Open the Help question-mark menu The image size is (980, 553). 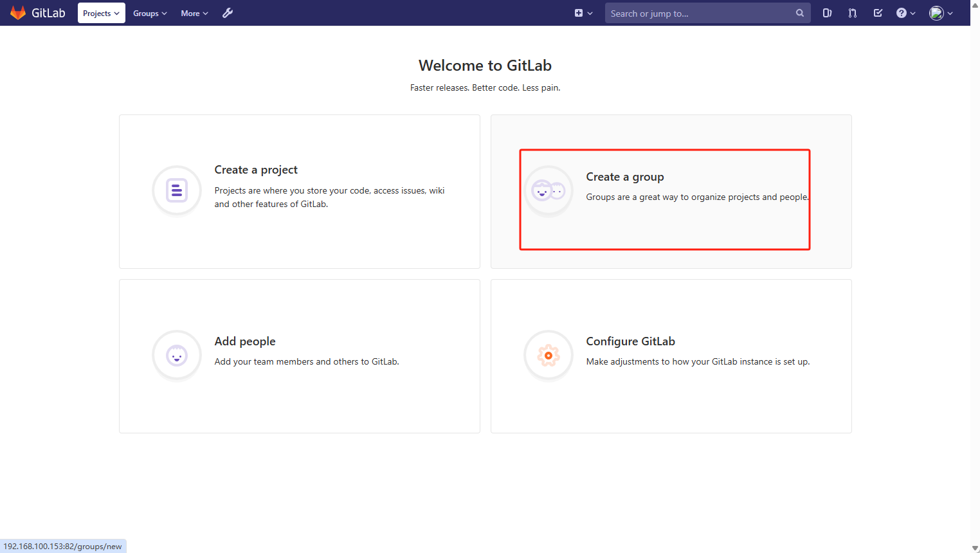tap(905, 13)
